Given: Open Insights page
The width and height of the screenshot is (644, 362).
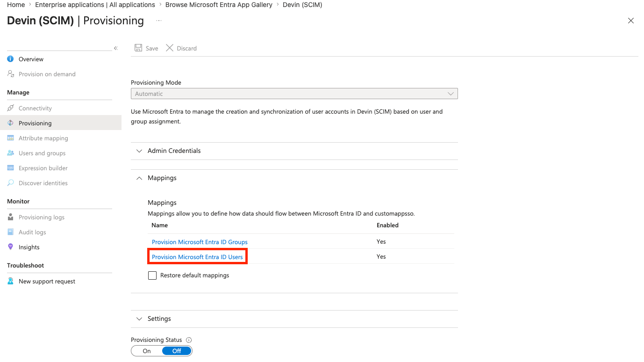Looking at the screenshot, I should 29,247.
